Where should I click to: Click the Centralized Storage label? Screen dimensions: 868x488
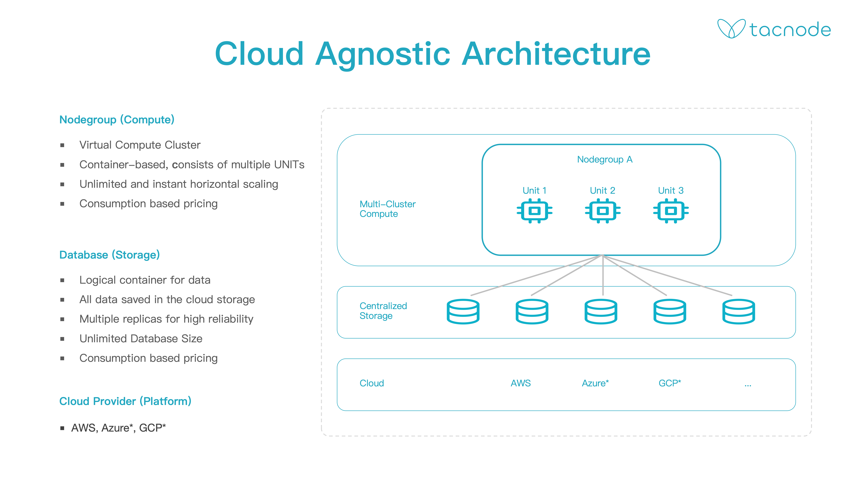[383, 311]
